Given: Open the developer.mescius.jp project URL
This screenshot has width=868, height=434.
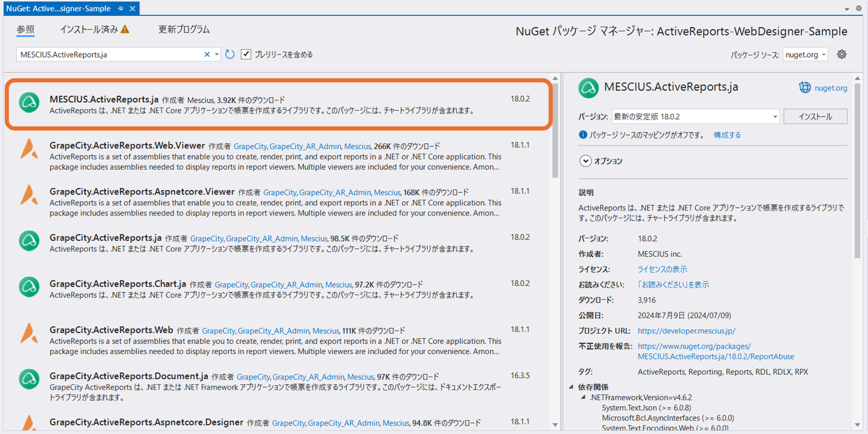Looking at the screenshot, I should pos(686,331).
